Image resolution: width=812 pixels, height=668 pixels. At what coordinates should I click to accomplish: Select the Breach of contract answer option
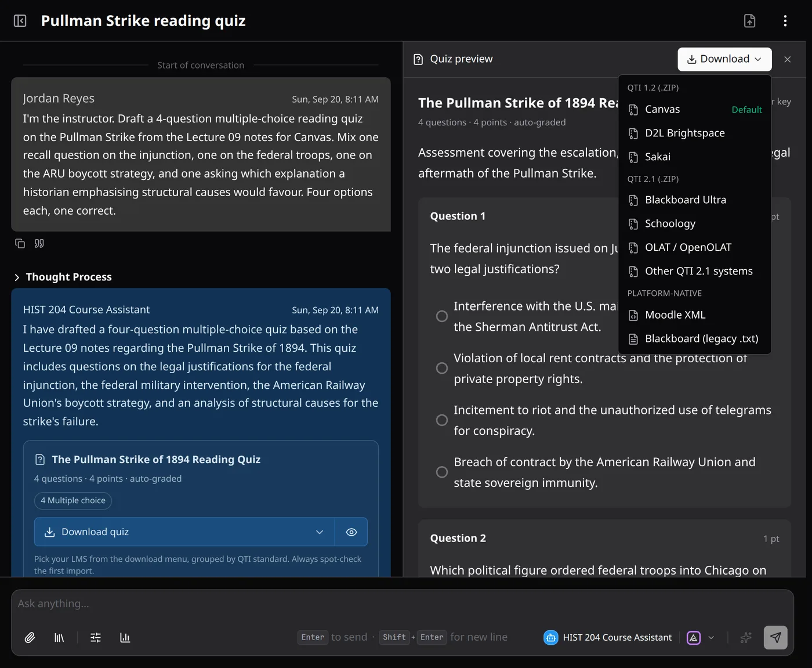[442, 472]
